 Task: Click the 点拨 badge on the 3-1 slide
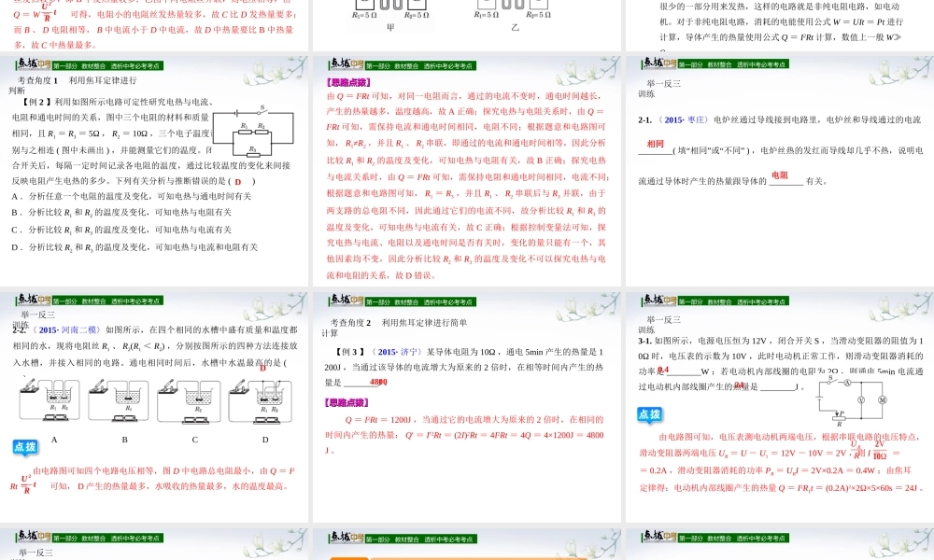tap(650, 414)
